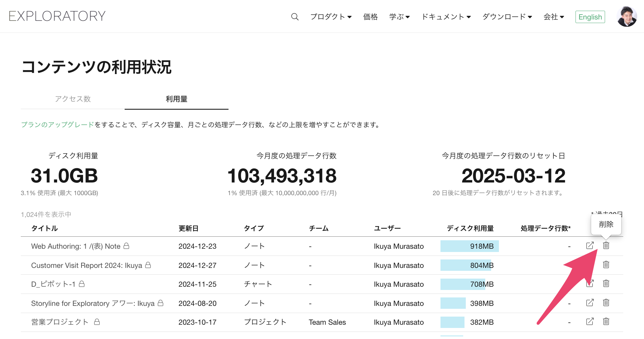Screen dimensions: 644x339
Task: Delete the Customer Visit Report 2024 row
Action: [x=606, y=265]
